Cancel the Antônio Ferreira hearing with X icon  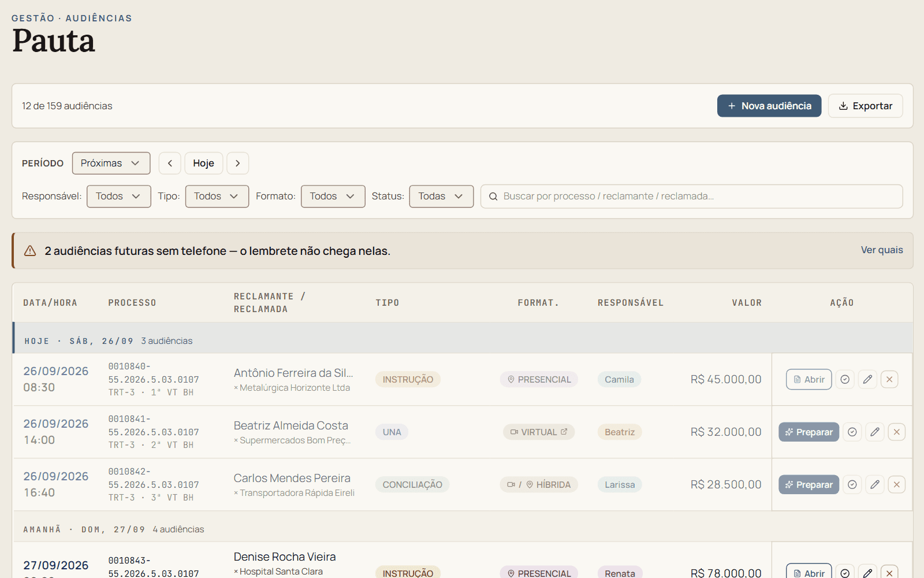pos(889,379)
